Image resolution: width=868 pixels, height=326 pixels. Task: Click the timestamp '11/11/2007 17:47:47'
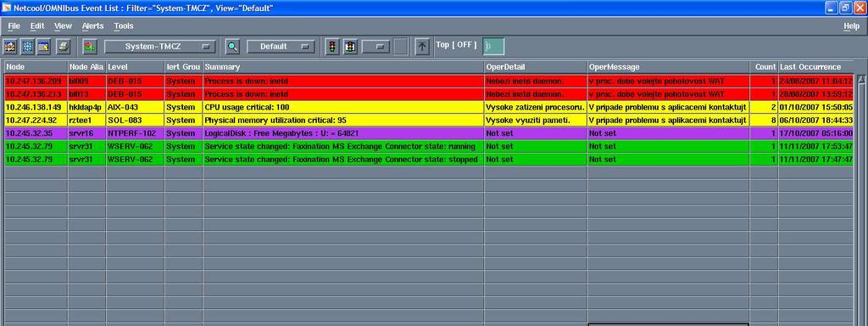point(816,159)
